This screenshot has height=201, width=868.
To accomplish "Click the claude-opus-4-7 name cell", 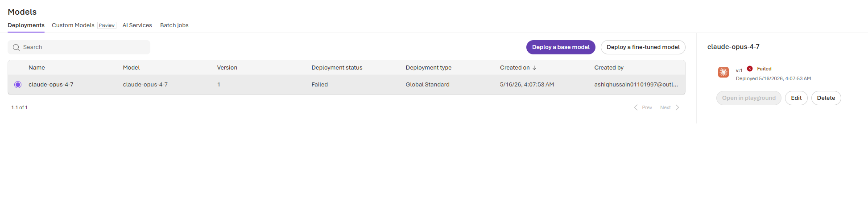I will (x=51, y=85).
